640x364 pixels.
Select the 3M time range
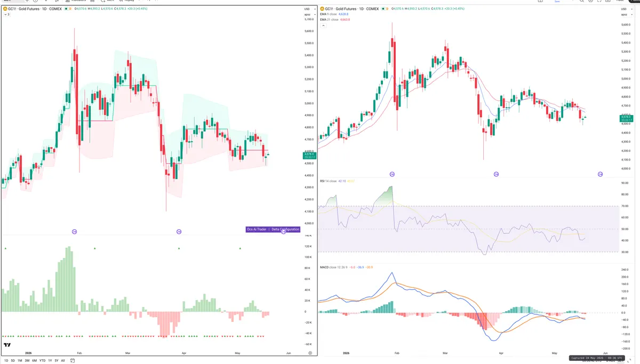point(27,361)
